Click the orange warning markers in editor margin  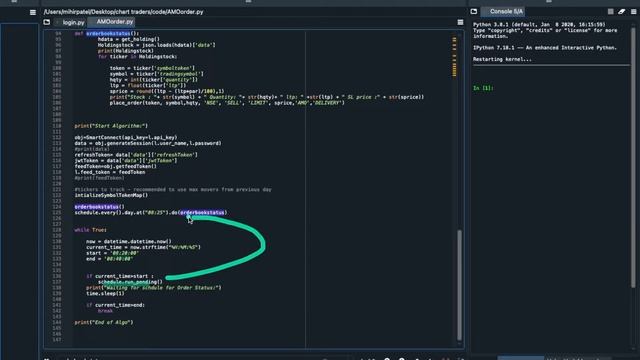pyautogui.click(x=454, y=57)
